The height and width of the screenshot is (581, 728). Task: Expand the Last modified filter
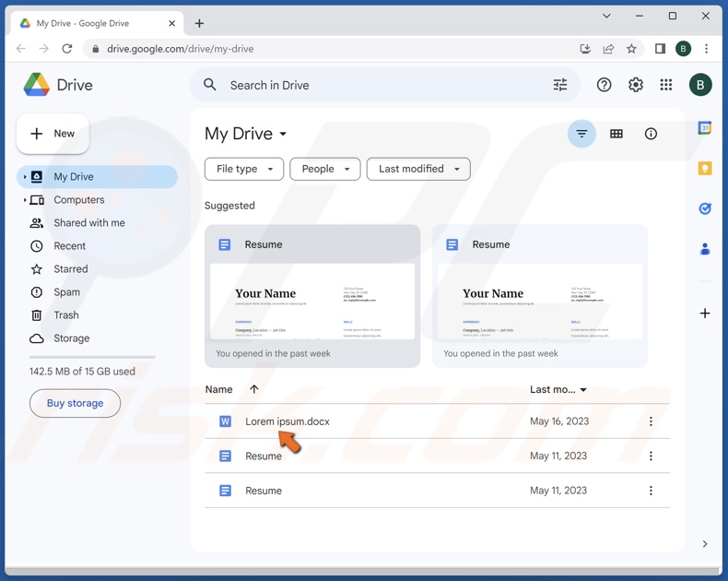418,169
